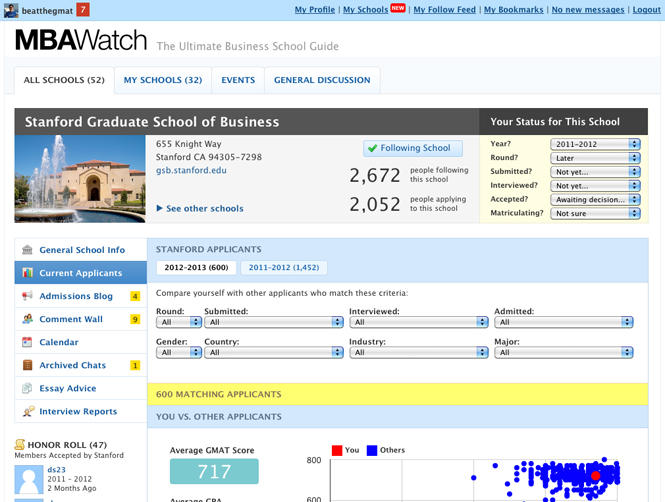Image resolution: width=665 pixels, height=502 pixels.
Task: Open ds23 profile link
Action: (x=56, y=470)
